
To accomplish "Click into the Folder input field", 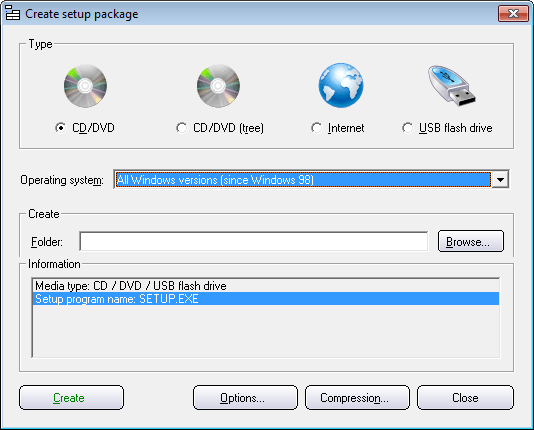I will (254, 241).
